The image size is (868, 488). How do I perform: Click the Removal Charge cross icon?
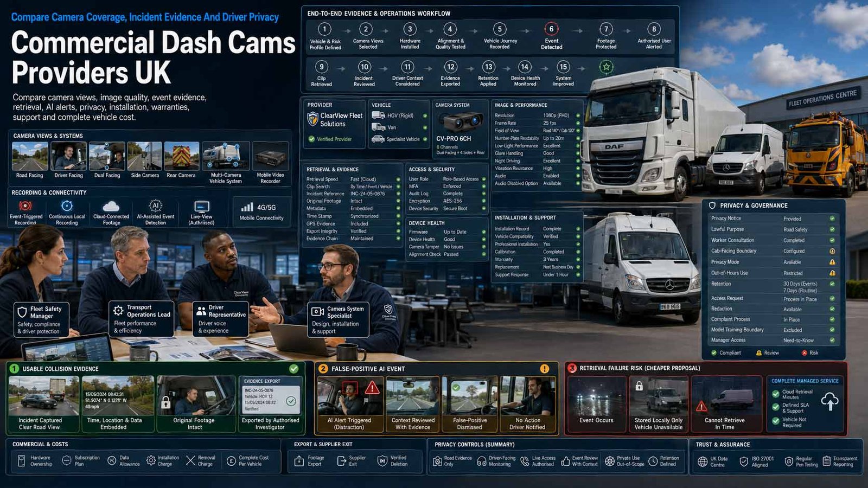click(x=190, y=461)
